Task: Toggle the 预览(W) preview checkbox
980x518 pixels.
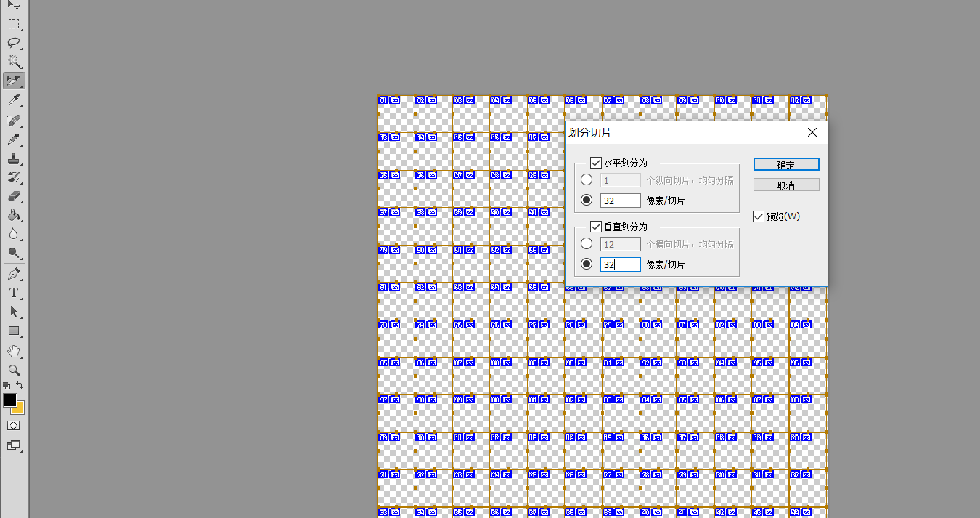Action: (759, 216)
